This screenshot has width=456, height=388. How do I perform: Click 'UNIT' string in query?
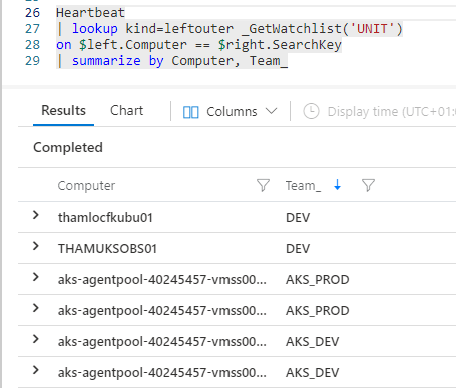(x=372, y=29)
